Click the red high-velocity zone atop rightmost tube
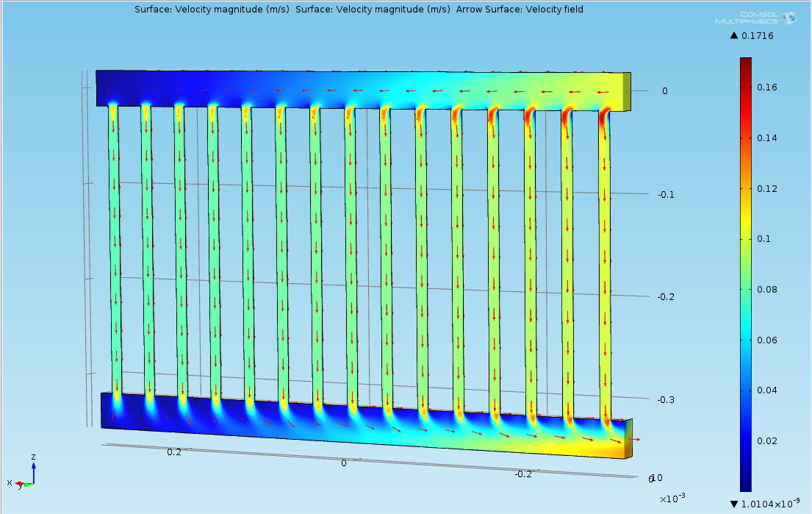The height and width of the screenshot is (514, 812). (x=605, y=115)
